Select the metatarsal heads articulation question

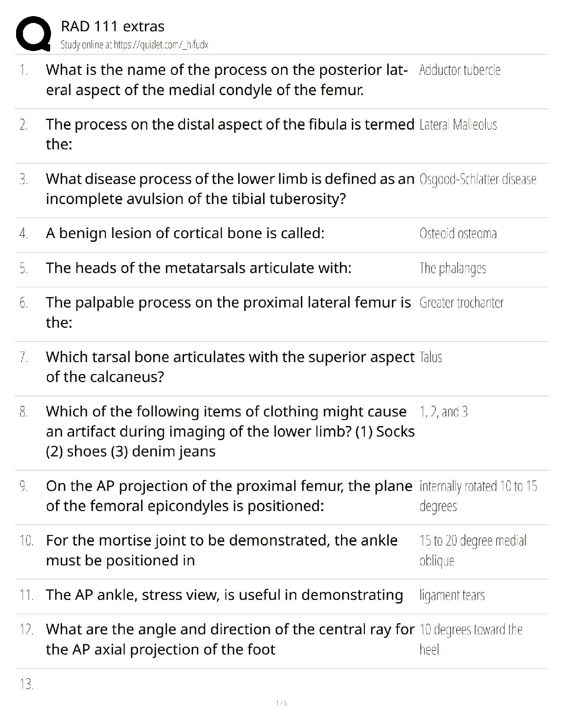pyautogui.click(x=198, y=268)
